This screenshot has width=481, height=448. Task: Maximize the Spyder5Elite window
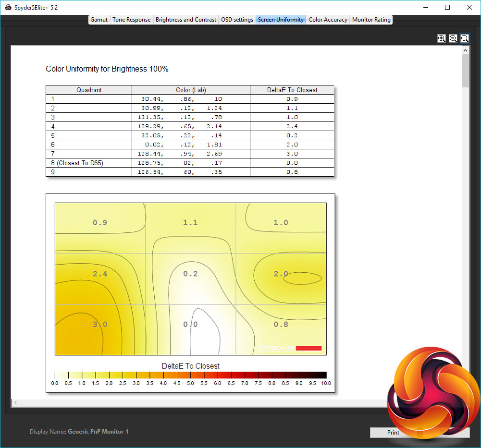447,7
